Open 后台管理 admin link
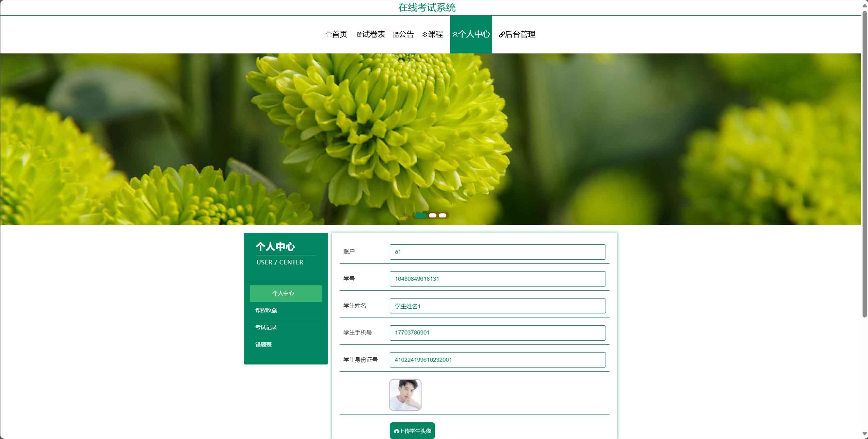 click(x=517, y=34)
